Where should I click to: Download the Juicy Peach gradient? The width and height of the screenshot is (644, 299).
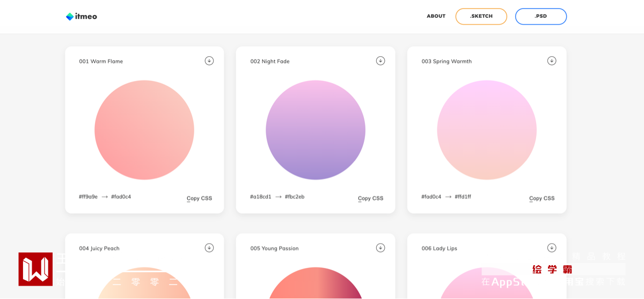(x=209, y=247)
